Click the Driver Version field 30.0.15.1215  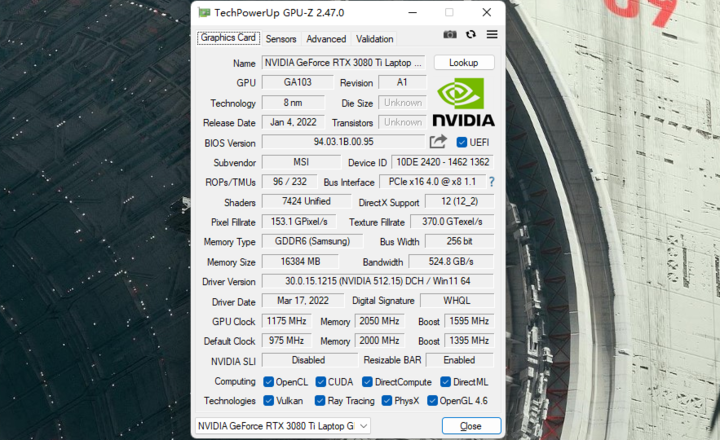tap(378, 281)
